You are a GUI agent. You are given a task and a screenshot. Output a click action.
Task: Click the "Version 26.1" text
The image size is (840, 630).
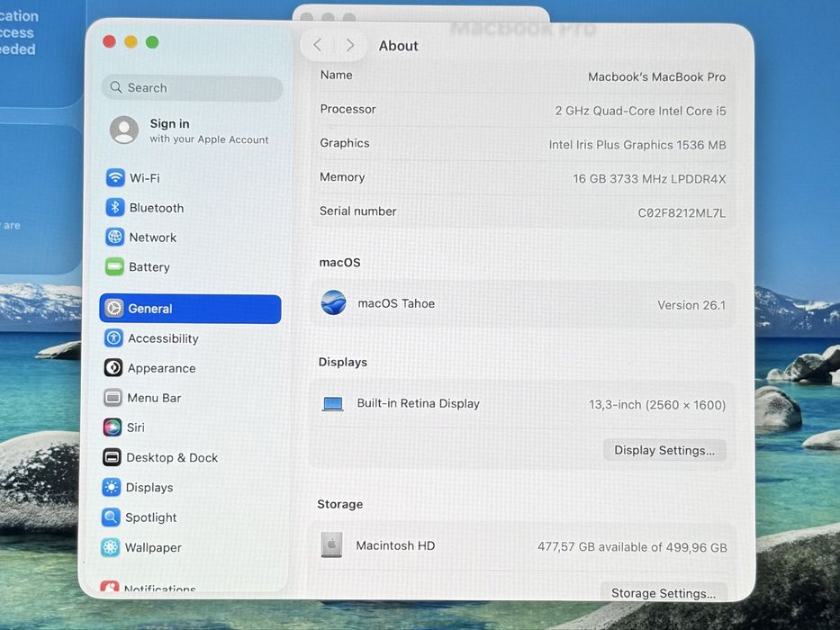691,305
